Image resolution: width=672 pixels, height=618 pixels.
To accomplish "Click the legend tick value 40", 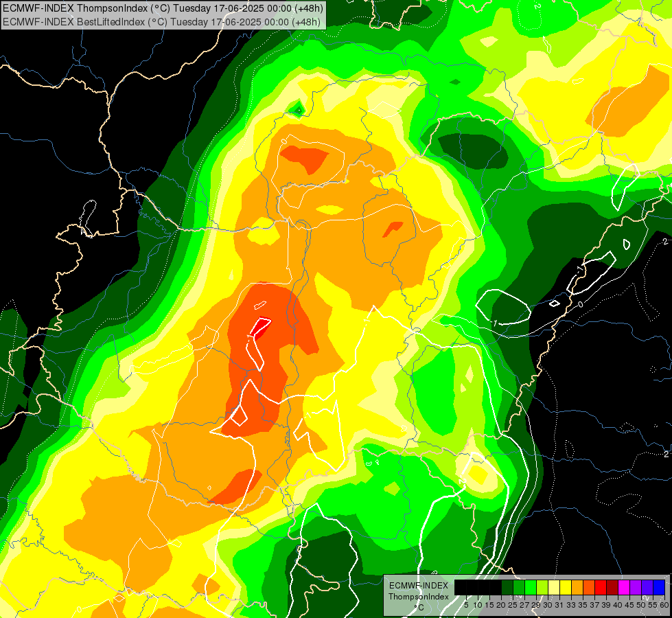I will pyautogui.click(x=618, y=605).
